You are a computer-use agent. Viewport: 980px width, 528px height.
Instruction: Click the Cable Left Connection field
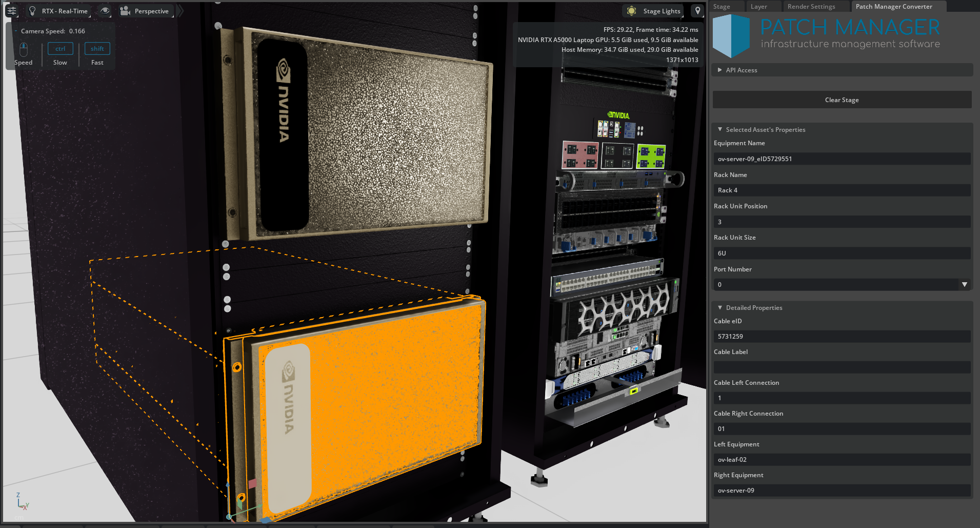tap(842, 398)
